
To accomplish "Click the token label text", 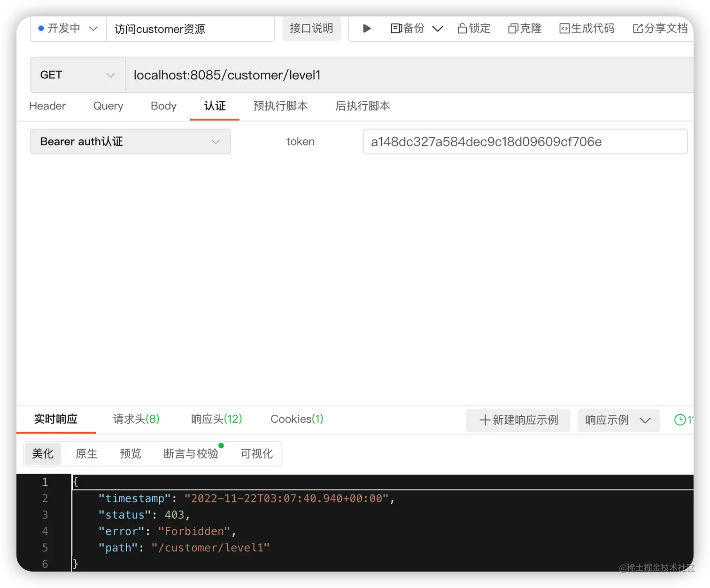I will (301, 142).
